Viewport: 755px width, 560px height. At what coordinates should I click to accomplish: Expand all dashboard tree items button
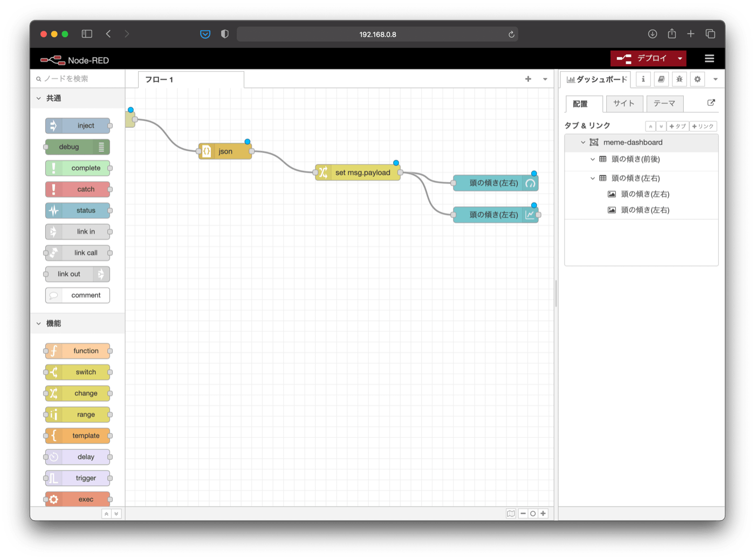(661, 126)
